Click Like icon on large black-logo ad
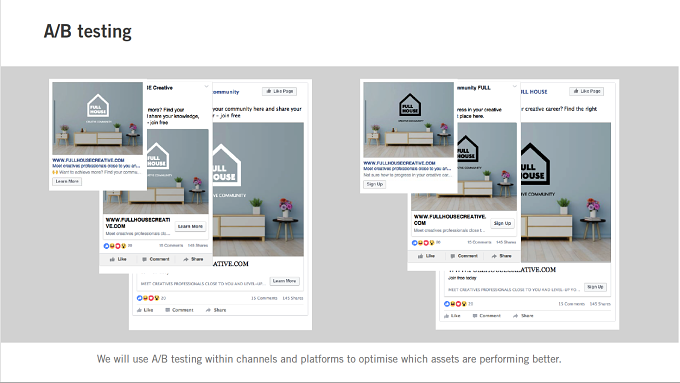 point(447,316)
